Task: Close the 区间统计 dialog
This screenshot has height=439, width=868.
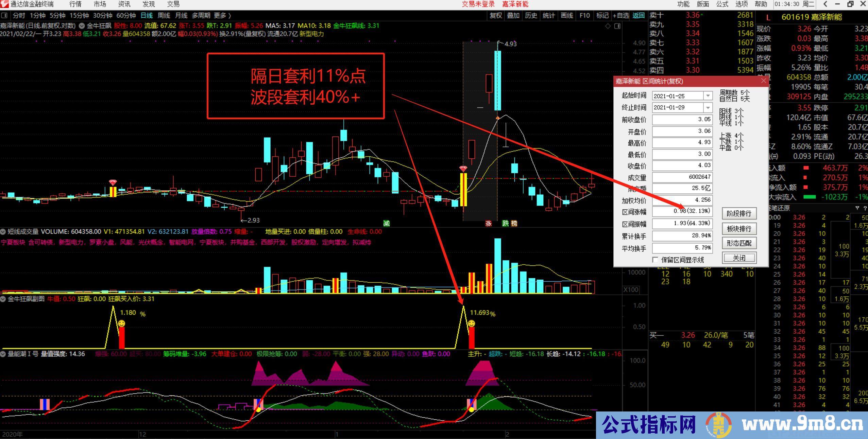Action: click(764, 81)
